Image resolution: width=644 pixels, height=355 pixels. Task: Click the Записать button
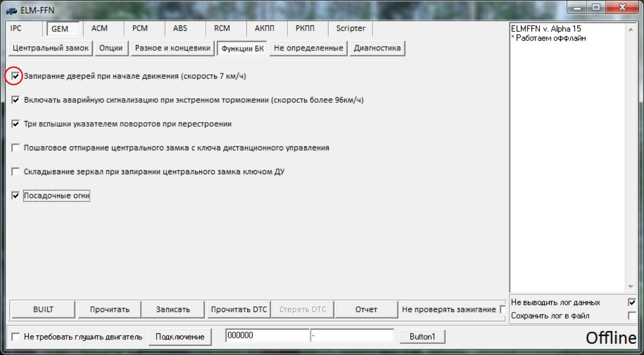pos(173,309)
